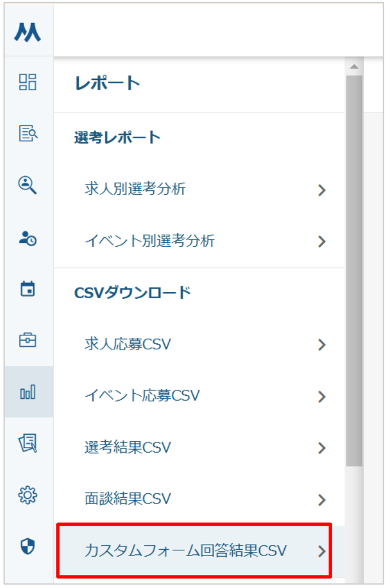The height and width of the screenshot is (588, 390).
Task: Open the document list sidebar icon
Action: click(x=27, y=443)
